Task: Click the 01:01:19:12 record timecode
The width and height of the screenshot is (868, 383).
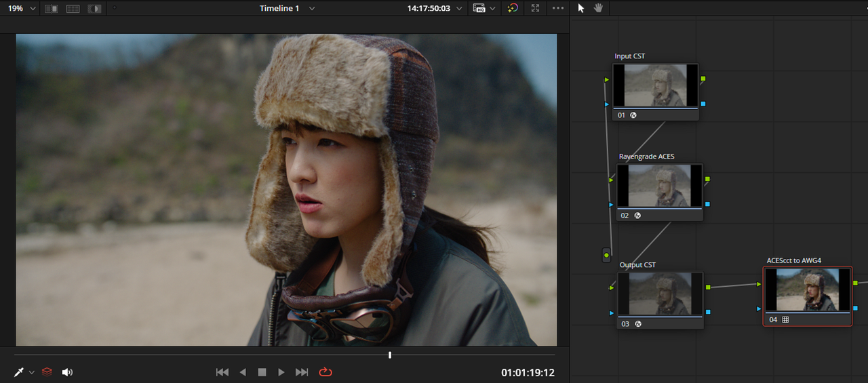Action: tap(528, 373)
